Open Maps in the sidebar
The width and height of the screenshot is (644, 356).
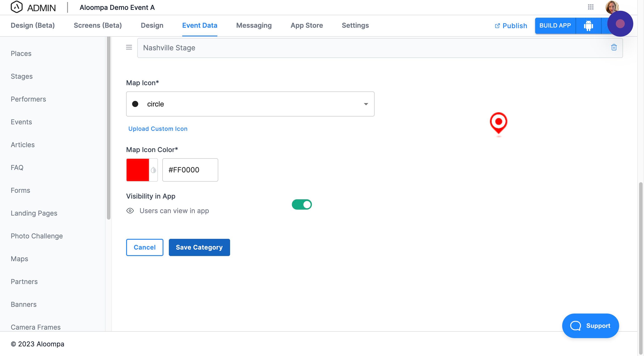pos(19,259)
